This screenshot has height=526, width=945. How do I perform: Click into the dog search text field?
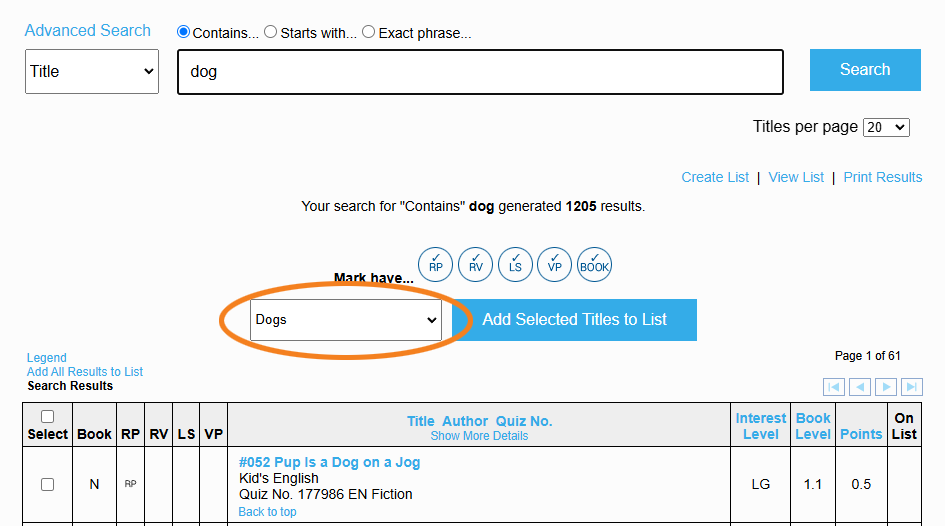click(480, 72)
